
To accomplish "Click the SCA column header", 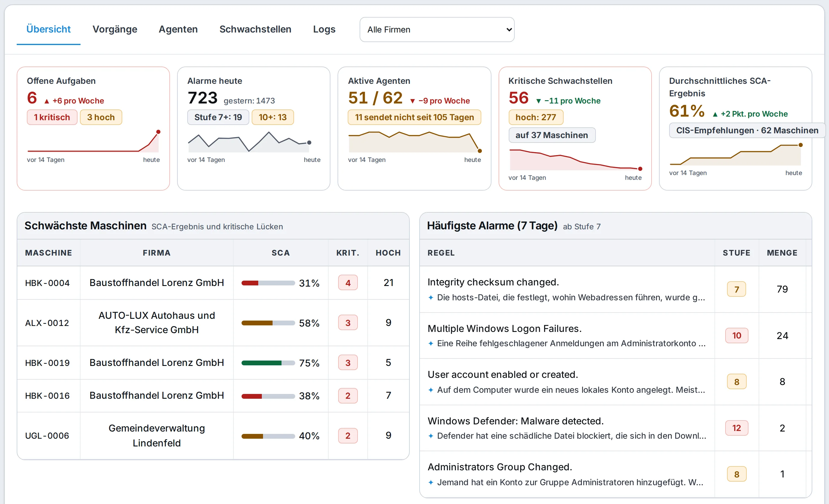I will (x=281, y=253).
